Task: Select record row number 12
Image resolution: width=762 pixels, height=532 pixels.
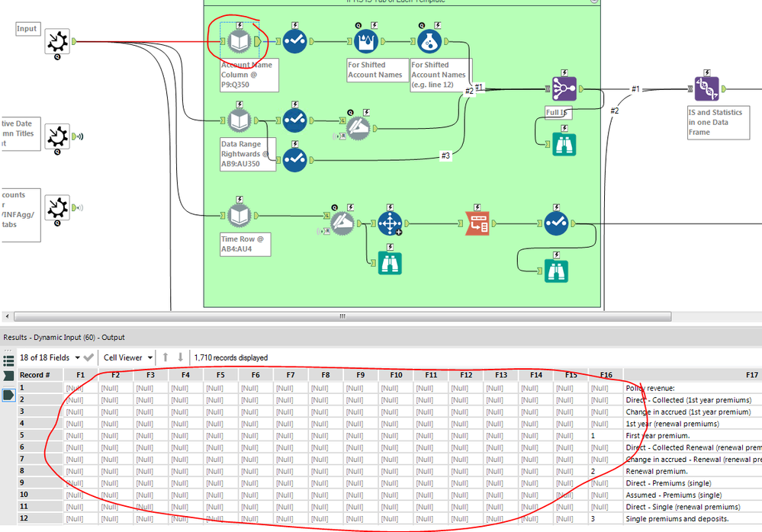Action: pyautogui.click(x=40, y=518)
